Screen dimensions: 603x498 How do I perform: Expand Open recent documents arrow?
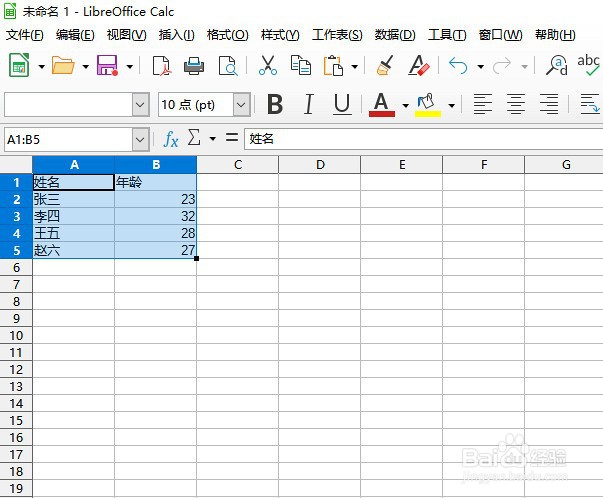pos(86,67)
